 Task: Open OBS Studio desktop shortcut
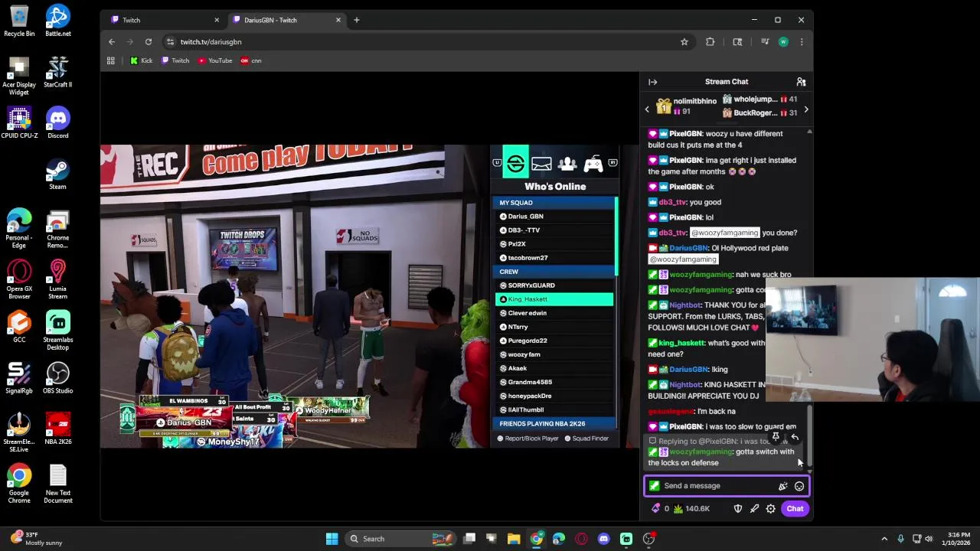pyautogui.click(x=57, y=379)
